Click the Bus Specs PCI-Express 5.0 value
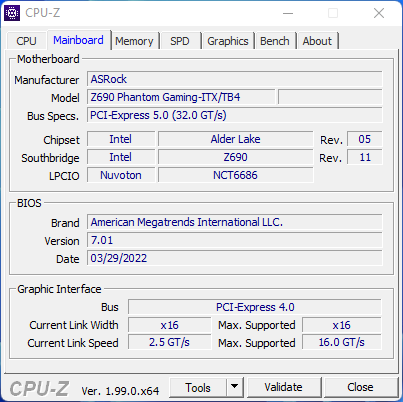Image resolution: width=403 pixels, height=402 pixels. (235, 115)
